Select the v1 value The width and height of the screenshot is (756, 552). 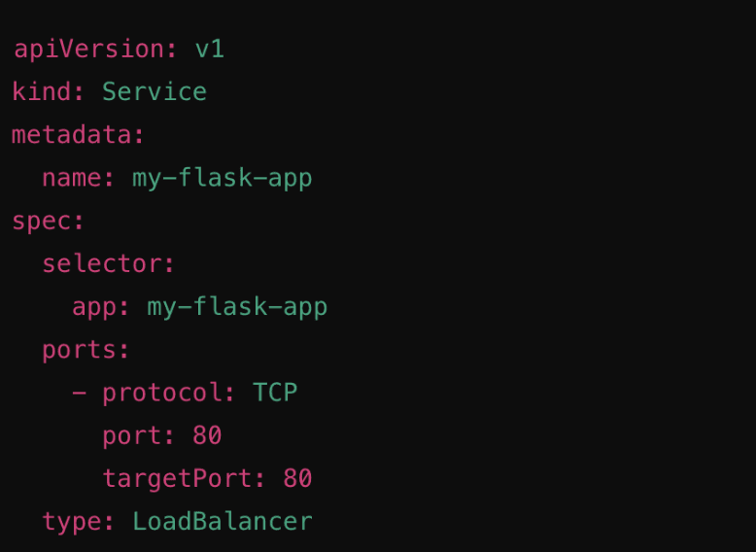210,50
